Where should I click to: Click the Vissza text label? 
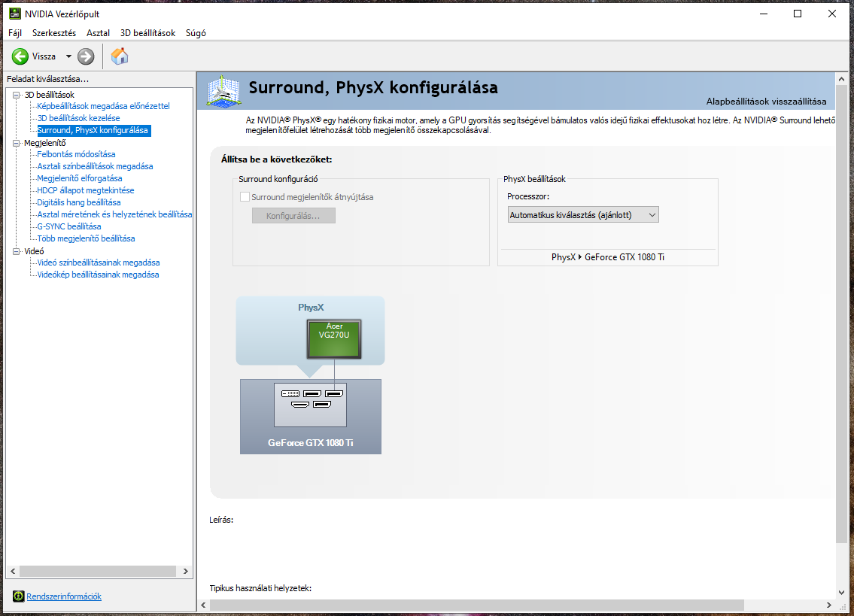coord(44,56)
